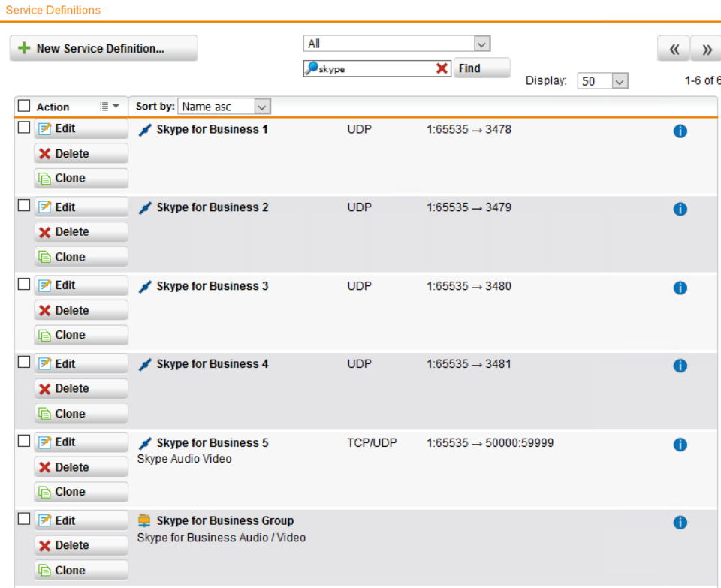Clone Skype for Business 1
Viewport: 721px width, 588px height.
point(81,179)
